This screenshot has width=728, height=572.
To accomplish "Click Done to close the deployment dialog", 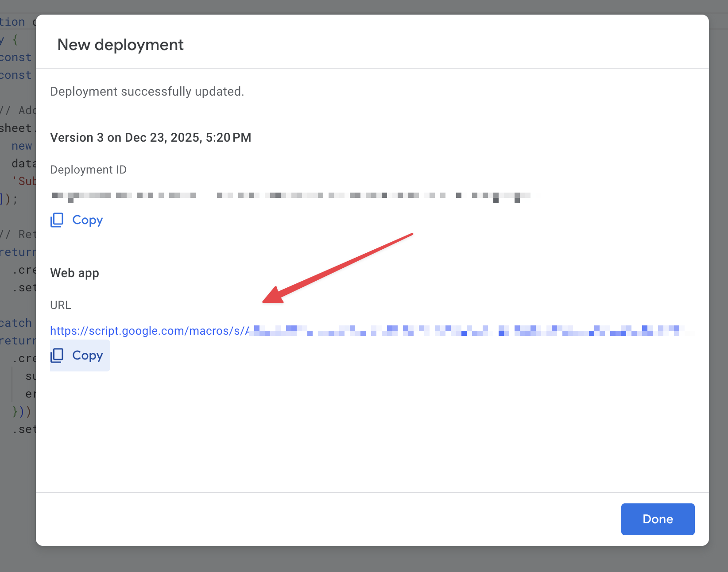I will pyautogui.click(x=657, y=519).
